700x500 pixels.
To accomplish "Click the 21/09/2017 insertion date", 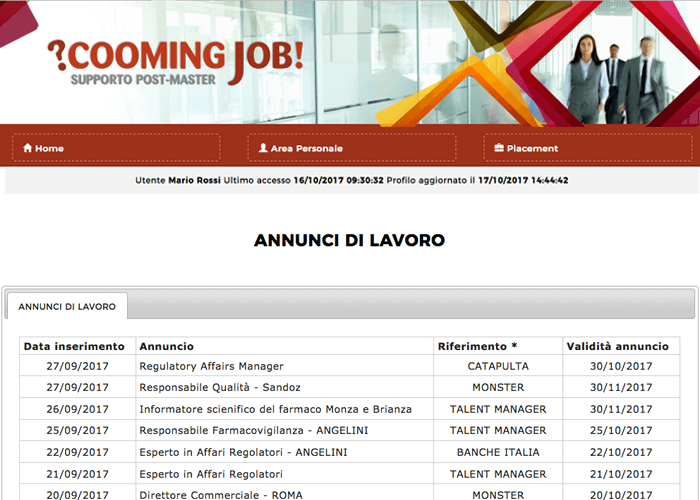I will (77, 474).
